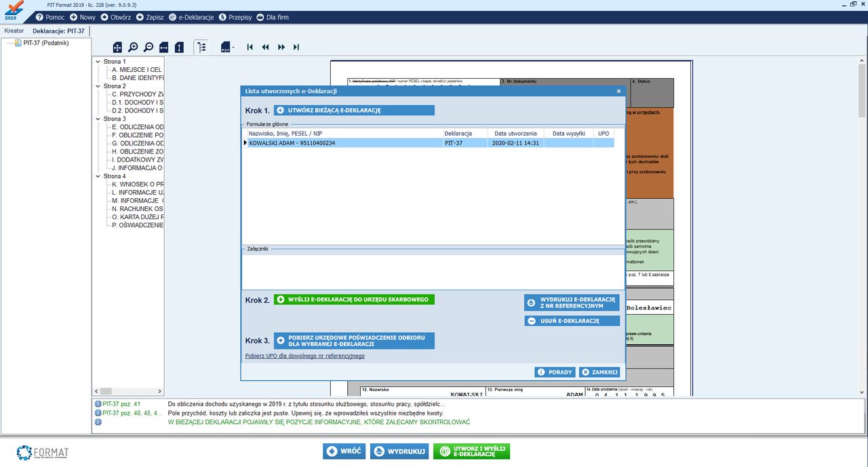Select PIT-37 (Podatnik) in left tree
Viewport: 868px width, 467px height.
pos(45,43)
